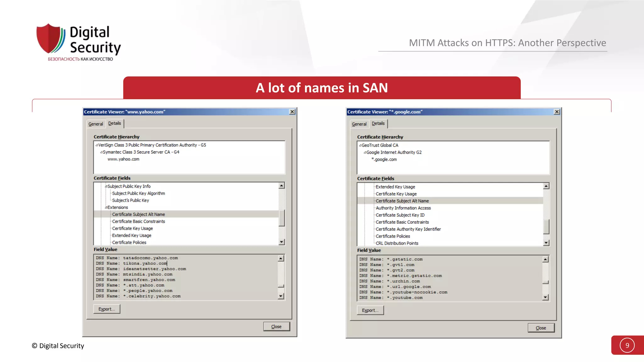Select Certificate Policies in yahoo viewer
The height and width of the screenshot is (362, 644).
point(129,242)
